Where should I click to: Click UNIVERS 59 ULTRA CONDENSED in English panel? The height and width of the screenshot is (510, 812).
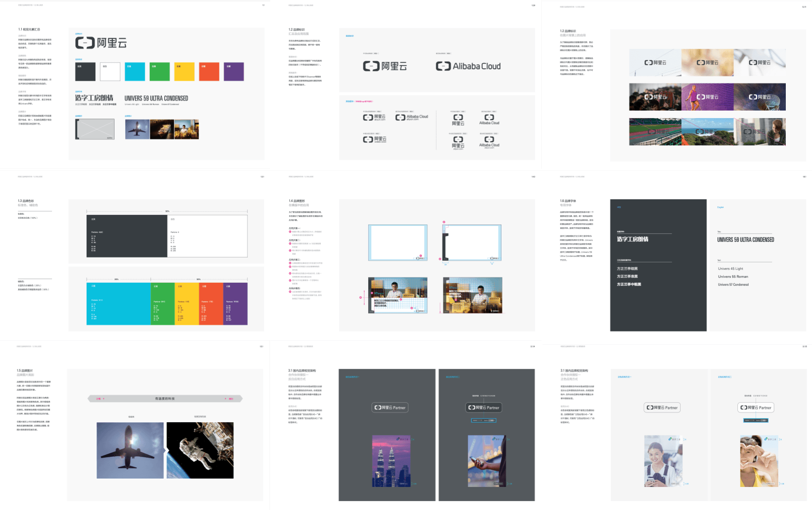click(x=746, y=240)
